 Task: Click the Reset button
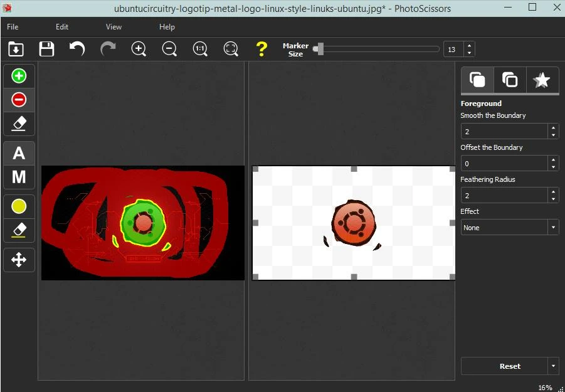click(504, 366)
